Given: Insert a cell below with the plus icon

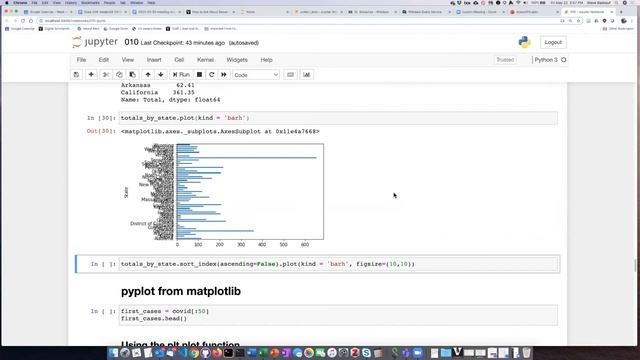Looking at the screenshot, I should (91, 75).
